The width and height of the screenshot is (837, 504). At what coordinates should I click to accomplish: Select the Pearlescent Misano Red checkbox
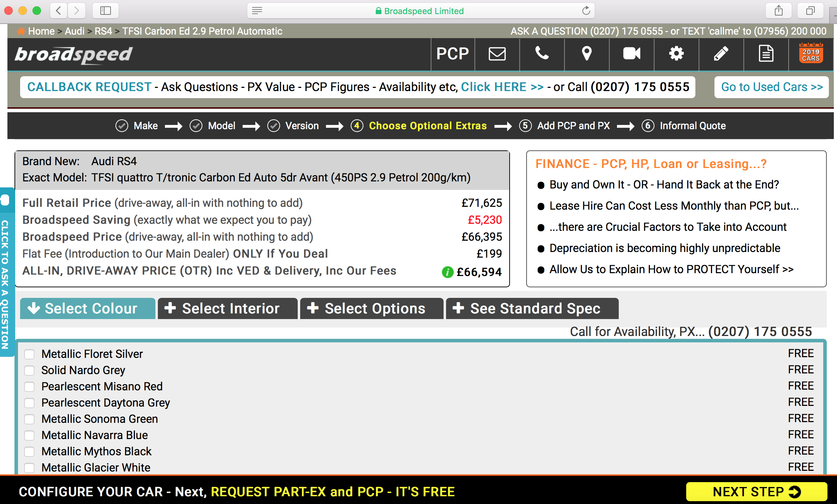[x=29, y=386]
